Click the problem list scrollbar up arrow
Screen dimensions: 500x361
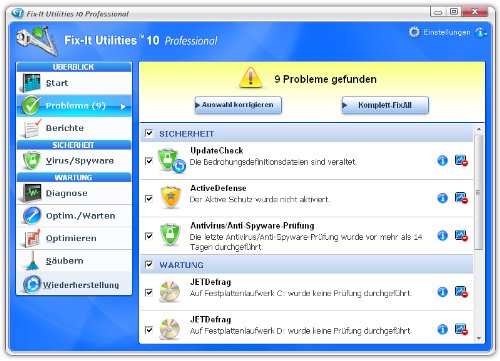click(479, 129)
